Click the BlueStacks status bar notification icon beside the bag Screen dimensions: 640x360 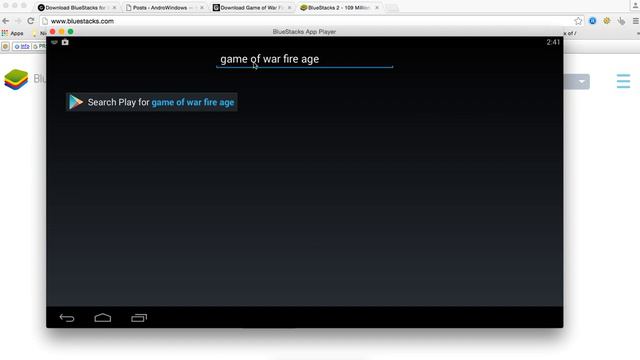pyautogui.click(x=54, y=42)
